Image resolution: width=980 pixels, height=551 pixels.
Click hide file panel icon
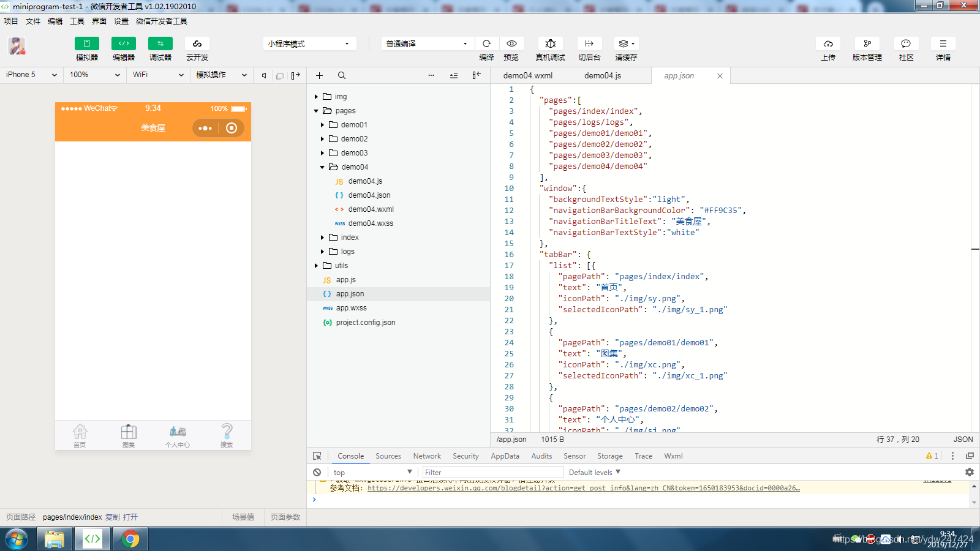point(477,75)
